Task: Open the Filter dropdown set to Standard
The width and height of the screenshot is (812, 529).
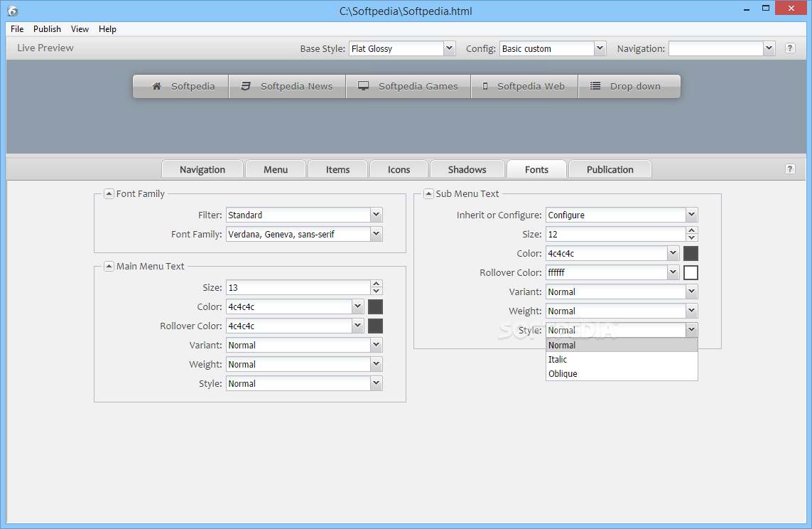Action: pyautogui.click(x=377, y=215)
